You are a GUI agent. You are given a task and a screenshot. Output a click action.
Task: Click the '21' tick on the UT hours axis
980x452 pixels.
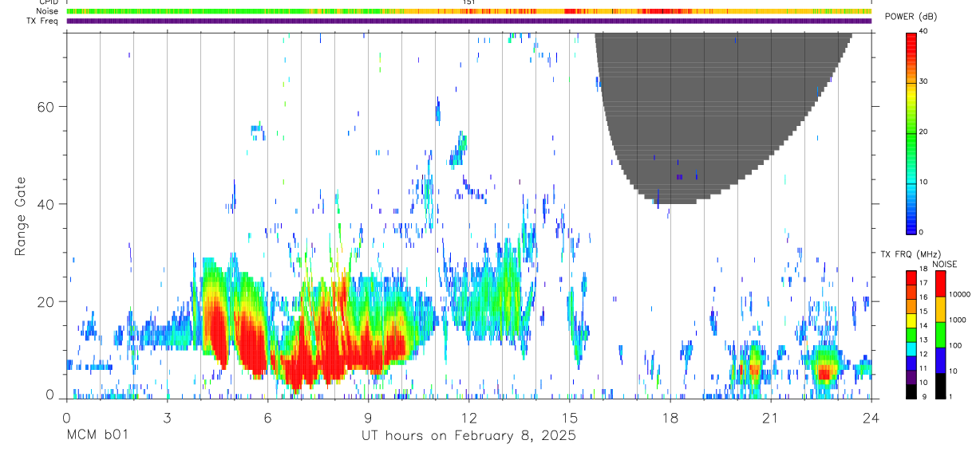(x=771, y=417)
